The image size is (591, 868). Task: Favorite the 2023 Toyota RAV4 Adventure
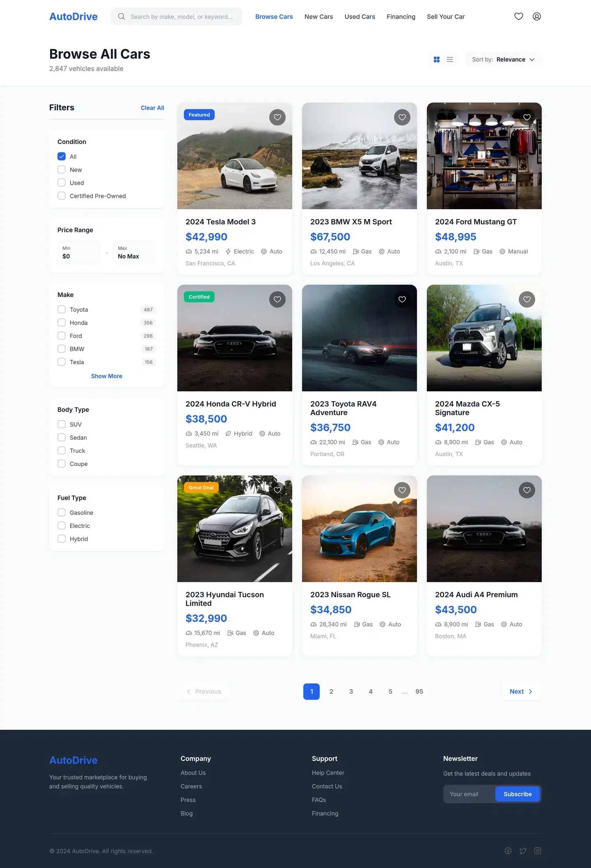(x=402, y=299)
